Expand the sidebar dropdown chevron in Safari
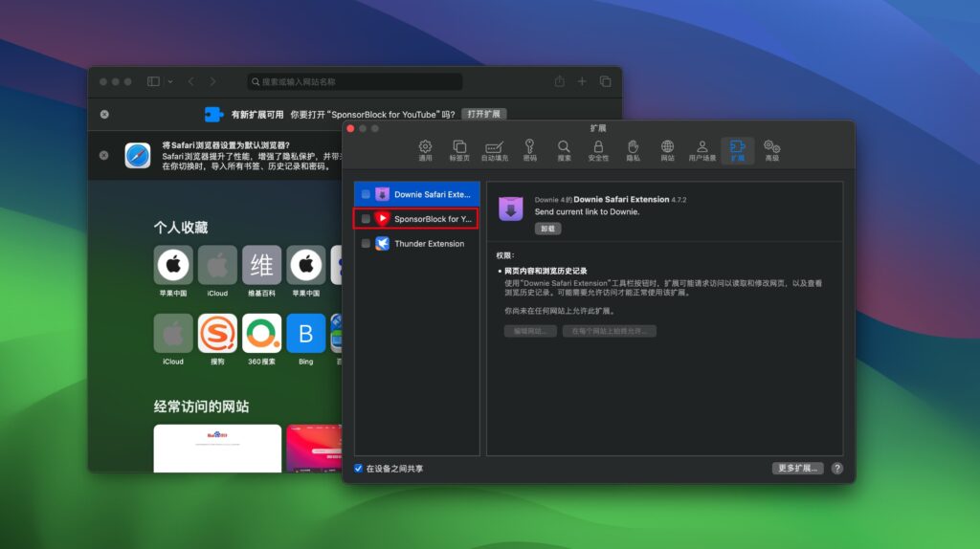This screenshot has height=549, width=980. 170,82
